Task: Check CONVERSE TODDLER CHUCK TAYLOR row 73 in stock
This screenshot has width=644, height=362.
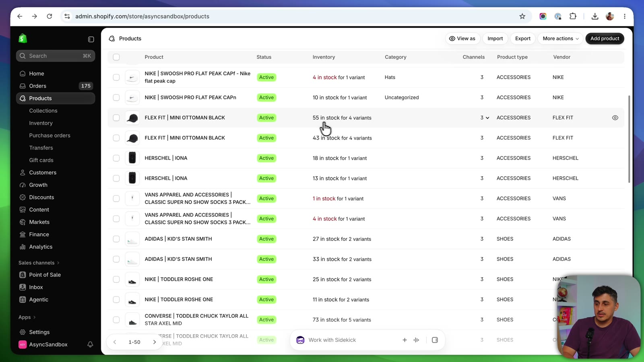Action: pyautogui.click(x=116, y=320)
